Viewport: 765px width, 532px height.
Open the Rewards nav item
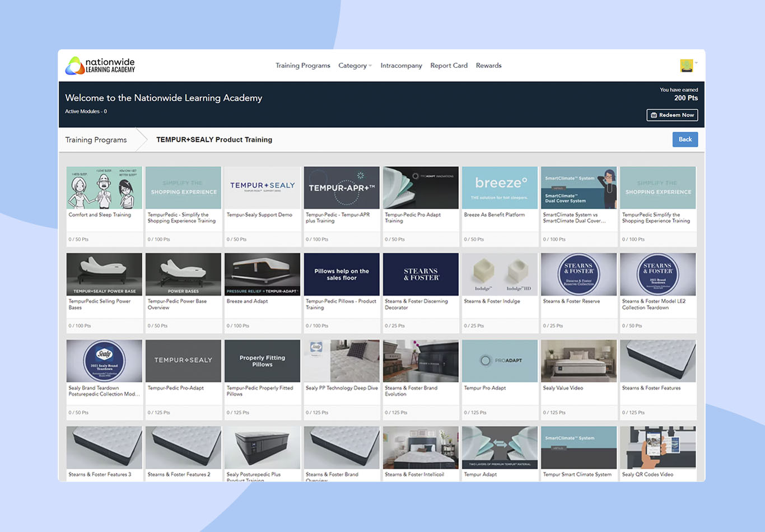(489, 66)
